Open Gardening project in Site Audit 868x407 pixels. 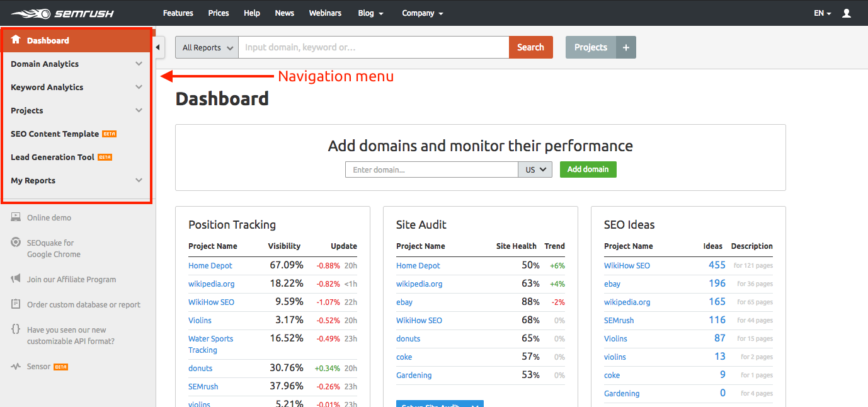click(x=414, y=375)
